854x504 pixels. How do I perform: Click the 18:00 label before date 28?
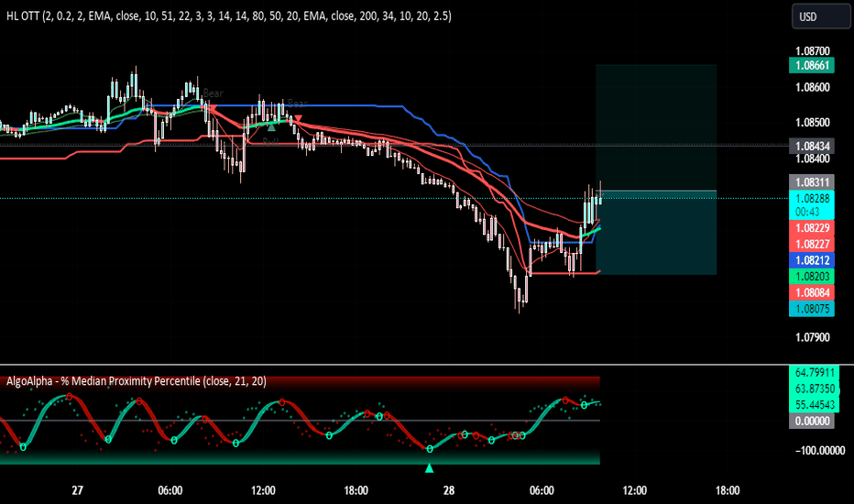(356, 490)
